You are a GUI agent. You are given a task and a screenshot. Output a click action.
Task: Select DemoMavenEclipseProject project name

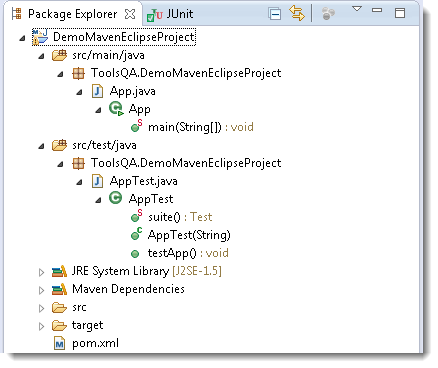click(x=124, y=37)
